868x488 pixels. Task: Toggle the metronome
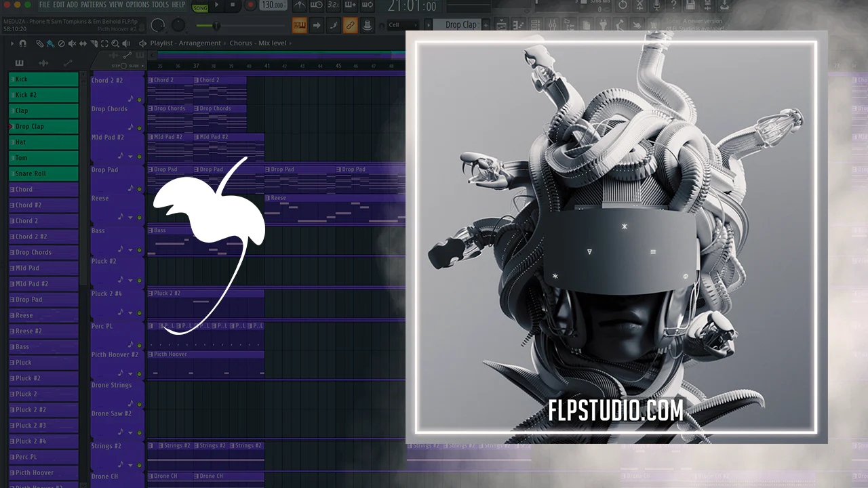tap(299, 5)
